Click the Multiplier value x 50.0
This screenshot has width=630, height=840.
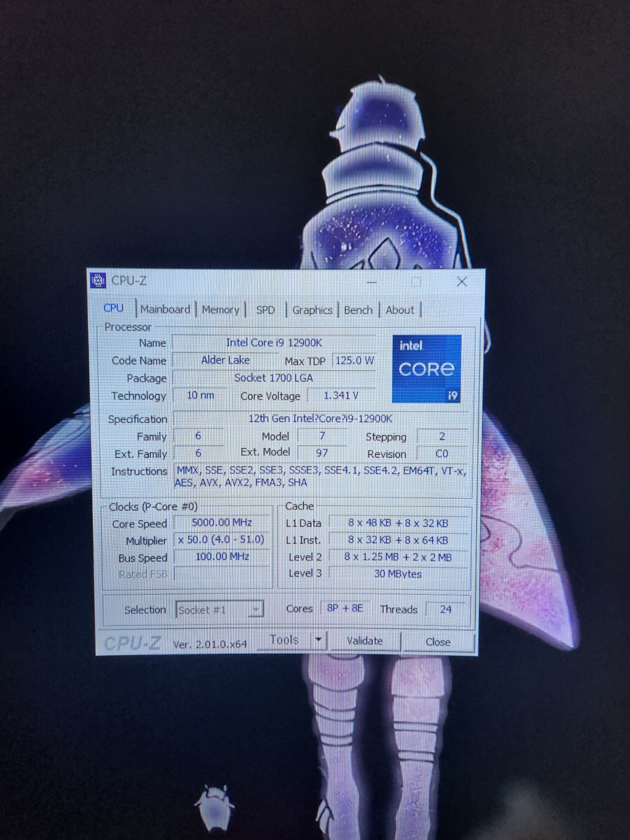(x=222, y=540)
